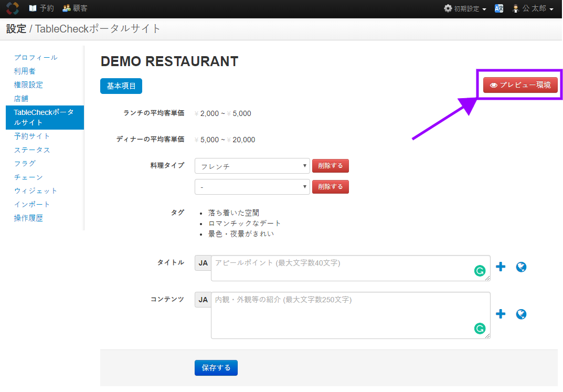563x392 pixels.
Task: Click the コンテンツ text area
Action: tap(350, 315)
